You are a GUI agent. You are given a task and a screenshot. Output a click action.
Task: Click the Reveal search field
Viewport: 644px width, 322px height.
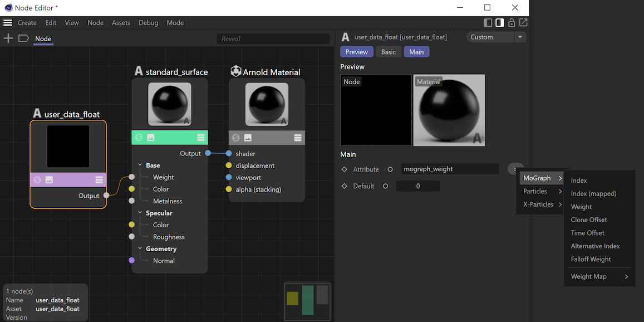point(273,38)
